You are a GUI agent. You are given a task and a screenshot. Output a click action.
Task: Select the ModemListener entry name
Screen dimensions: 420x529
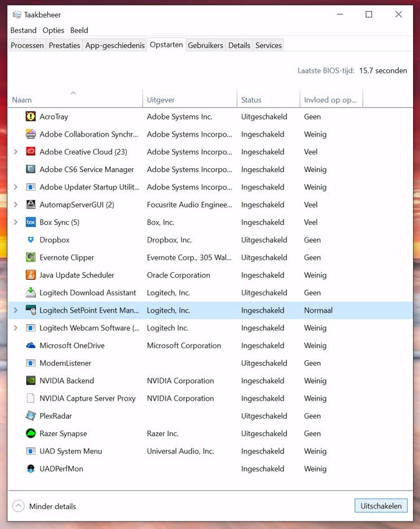65,363
